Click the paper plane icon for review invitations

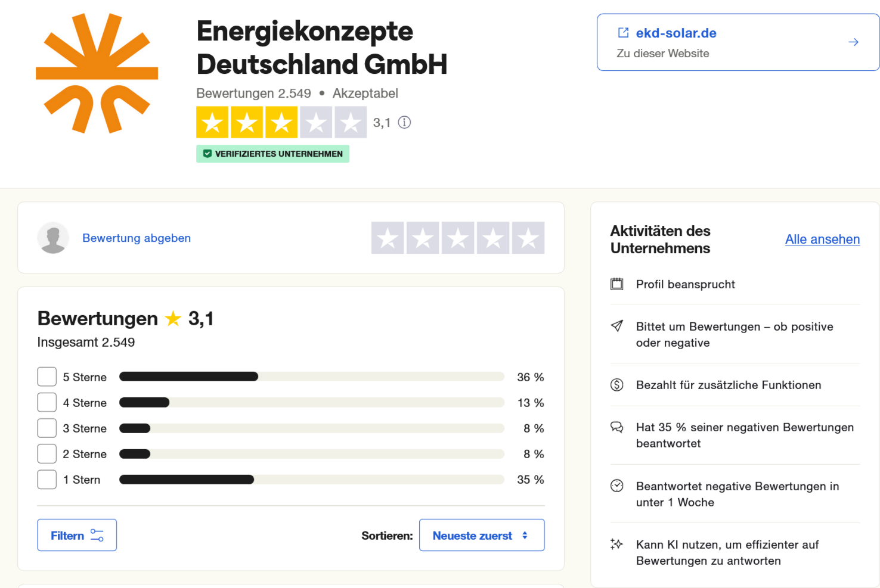(x=617, y=326)
